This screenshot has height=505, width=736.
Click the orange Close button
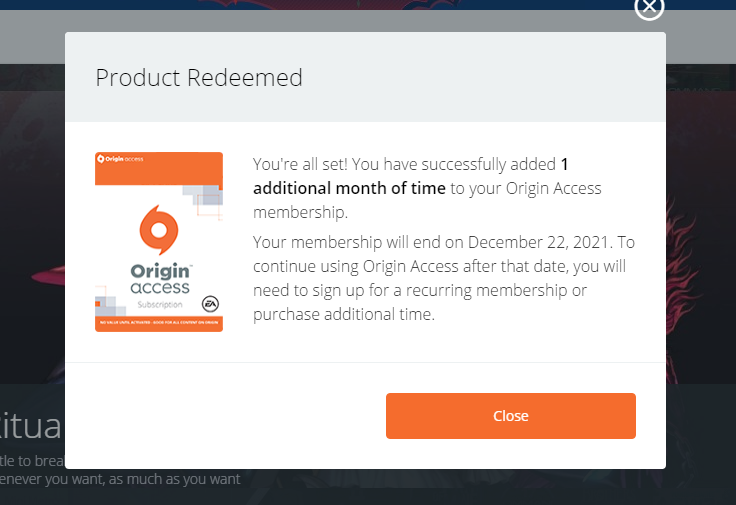[510, 416]
